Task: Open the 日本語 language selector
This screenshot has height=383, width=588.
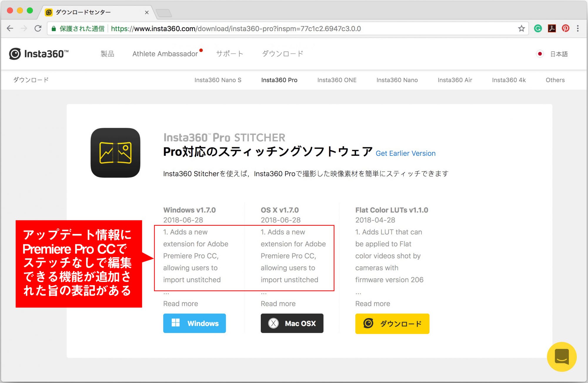Action: pyautogui.click(x=559, y=54)
